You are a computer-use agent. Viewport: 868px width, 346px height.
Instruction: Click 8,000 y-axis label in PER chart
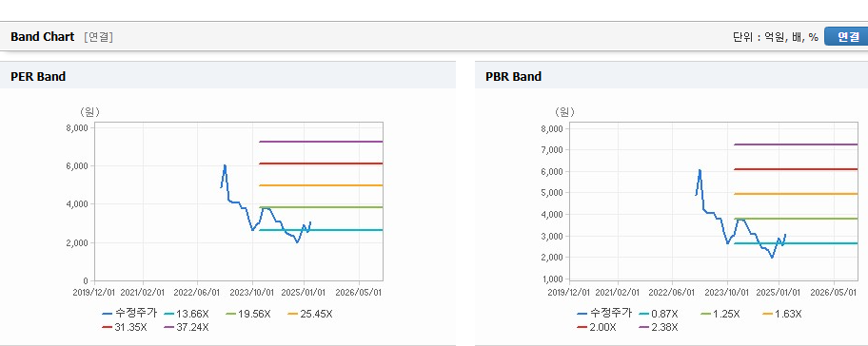click(x=77, y=127)
